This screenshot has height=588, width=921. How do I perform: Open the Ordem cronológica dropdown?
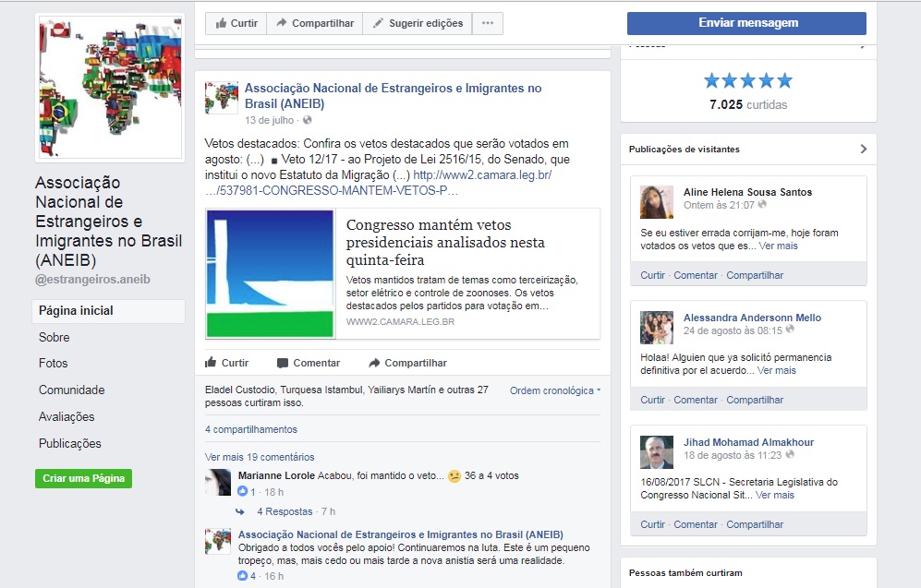555,390
